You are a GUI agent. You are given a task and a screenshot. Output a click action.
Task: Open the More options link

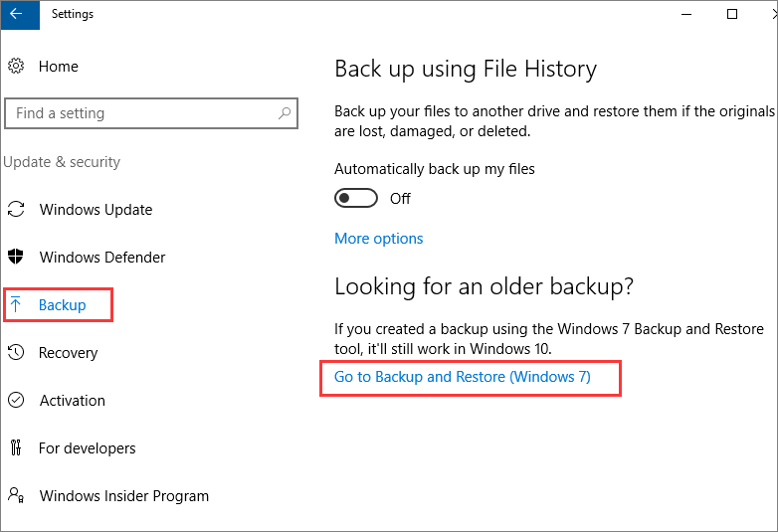[x=379, y=239]
